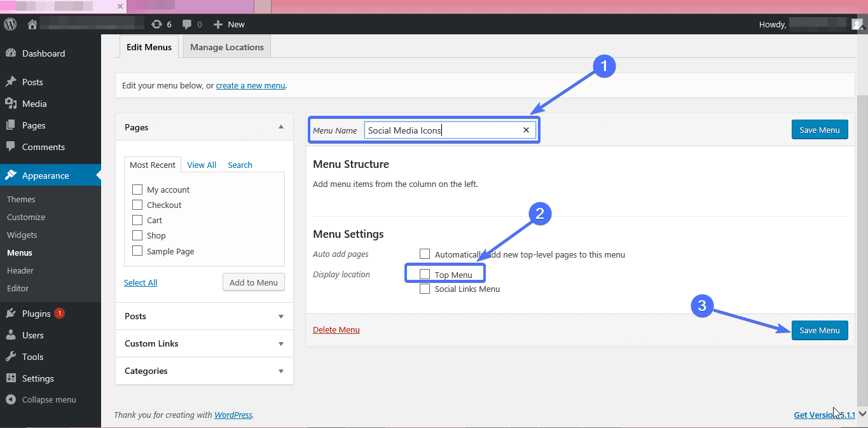This screenshot has height=428, width=868.
Task: Expand the Custom Links panel
Action: point(204,343)
